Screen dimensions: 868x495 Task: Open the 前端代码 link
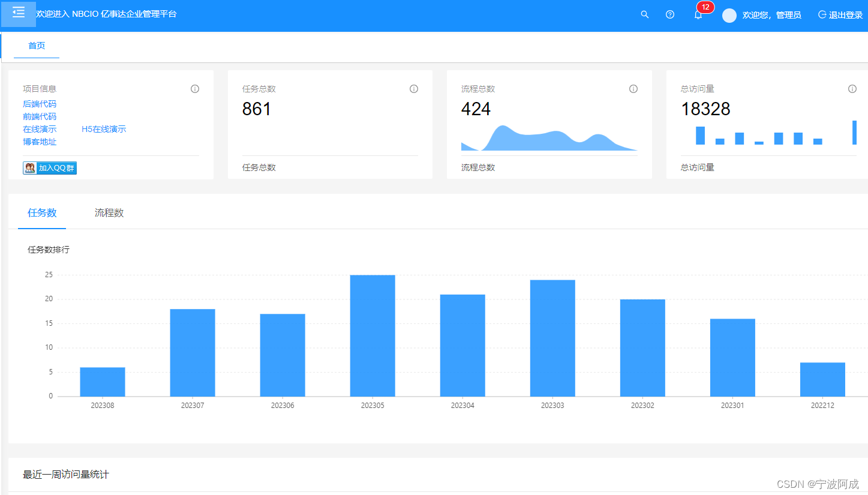click(40, 116)
